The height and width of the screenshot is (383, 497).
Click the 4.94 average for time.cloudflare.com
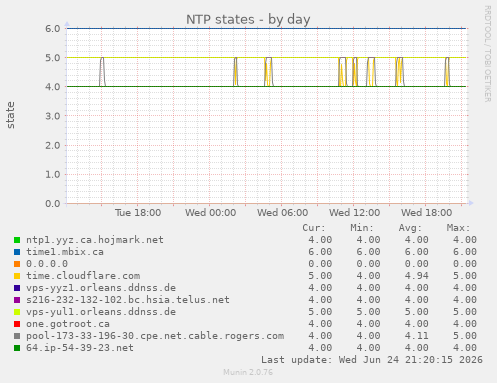(417, 276)
